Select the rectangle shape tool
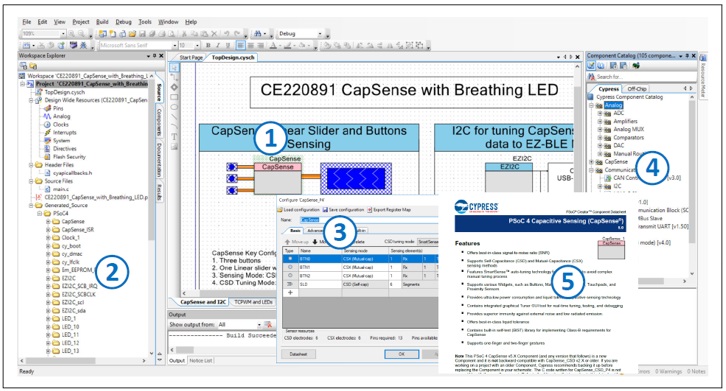The height and width of the screenshot is (391, 726). coord(174,97)
